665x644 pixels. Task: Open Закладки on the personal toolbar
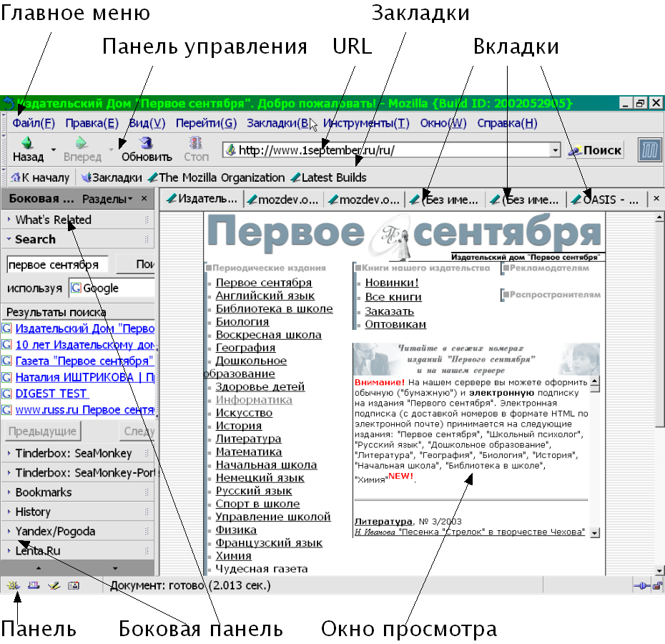coord(111,177)
